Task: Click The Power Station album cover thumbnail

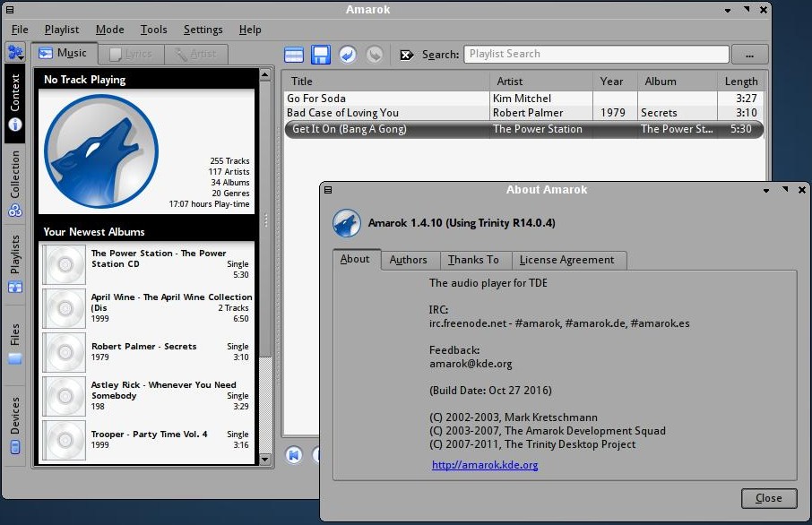Action: tap(65, 264)
